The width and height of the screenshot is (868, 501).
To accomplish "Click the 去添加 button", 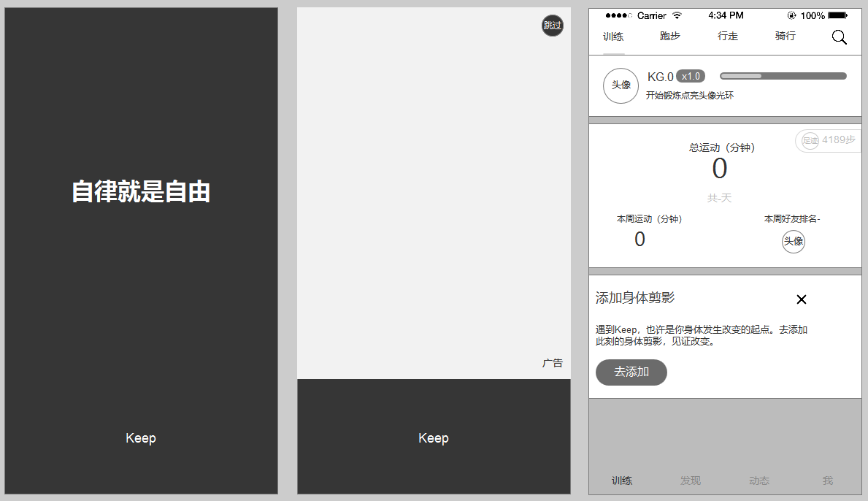I will (x=631, y=372).
